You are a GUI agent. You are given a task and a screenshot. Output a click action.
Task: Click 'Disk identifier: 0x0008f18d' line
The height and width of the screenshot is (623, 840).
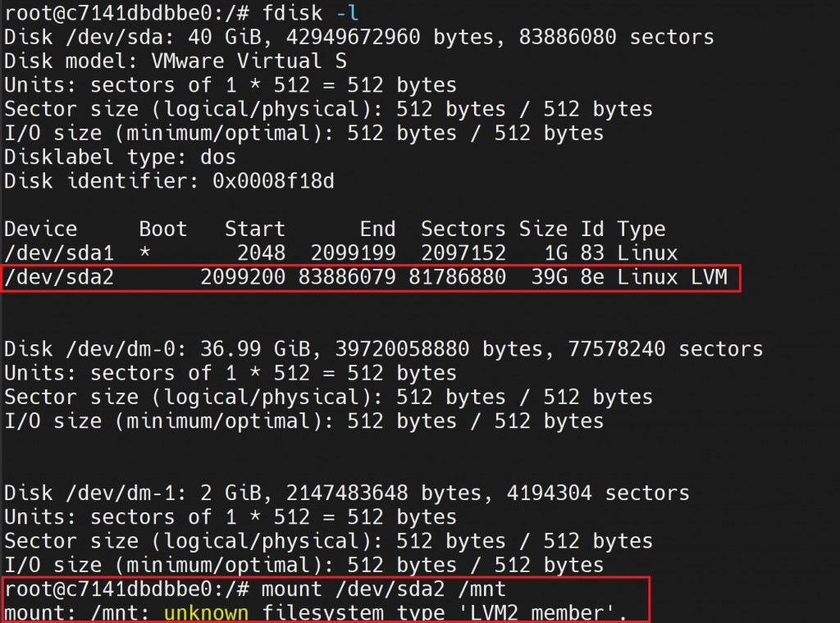(x=169, y=181)
